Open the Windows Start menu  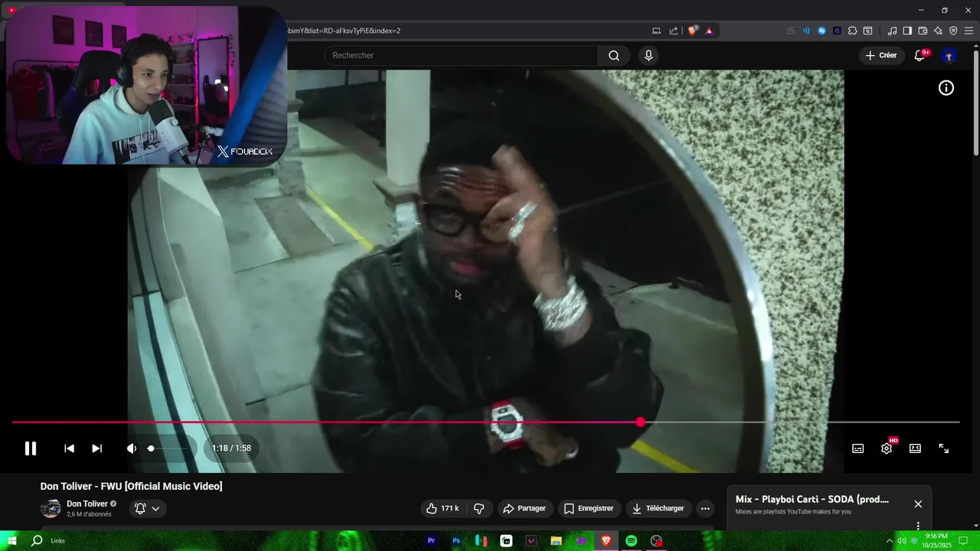(x=11, y=541)
